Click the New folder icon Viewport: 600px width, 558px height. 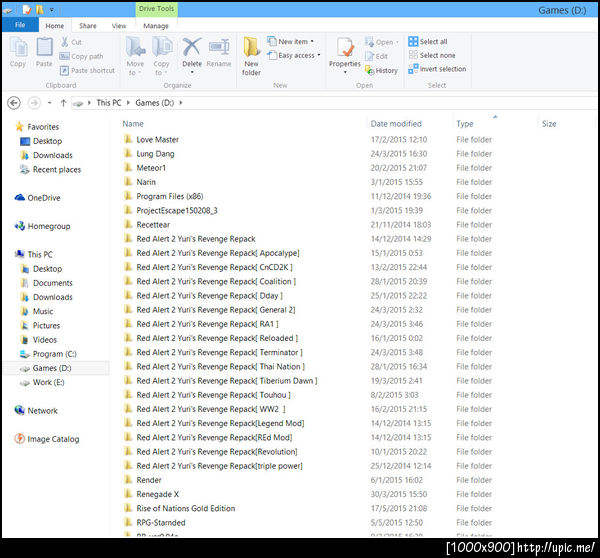click(x=251, y=47)
